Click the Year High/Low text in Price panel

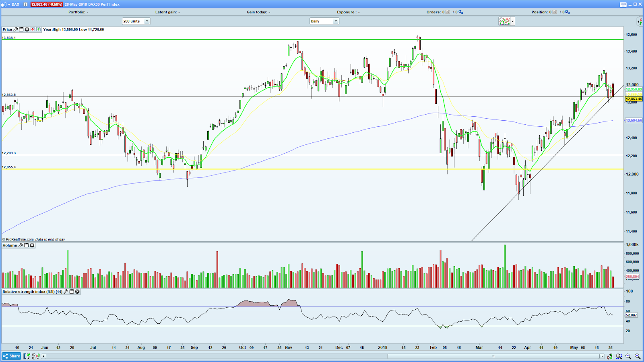[74, 29]
